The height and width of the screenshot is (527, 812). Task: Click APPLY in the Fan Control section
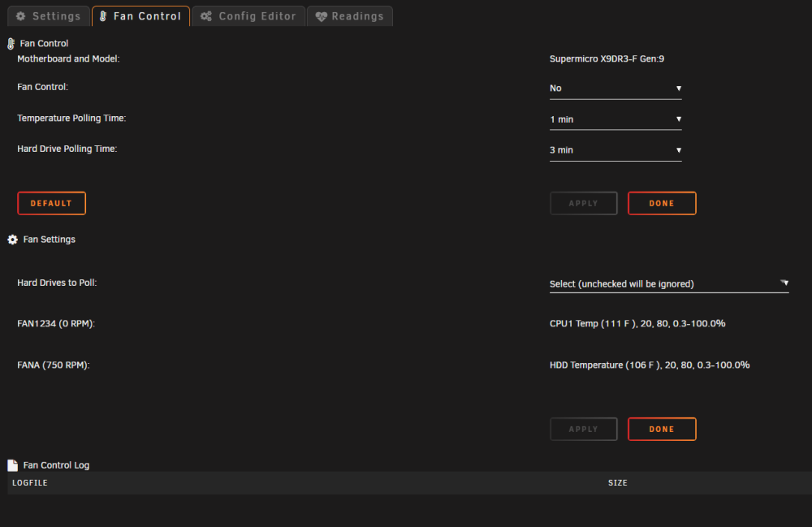(x=584, y=204)
